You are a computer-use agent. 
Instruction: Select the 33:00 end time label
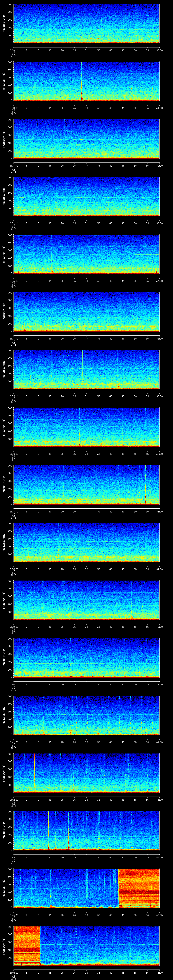[x=160, y=223]
